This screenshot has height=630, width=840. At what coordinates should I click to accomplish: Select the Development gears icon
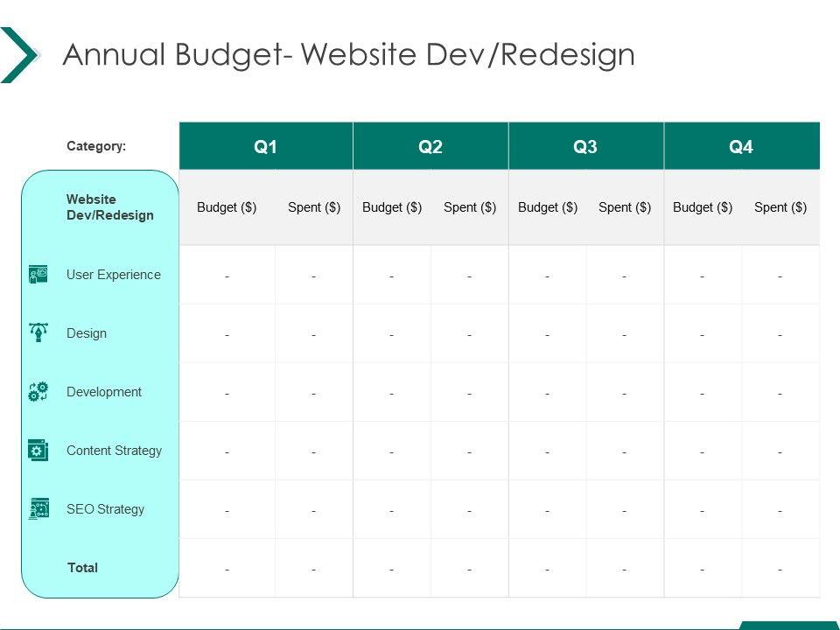point(38,392)
